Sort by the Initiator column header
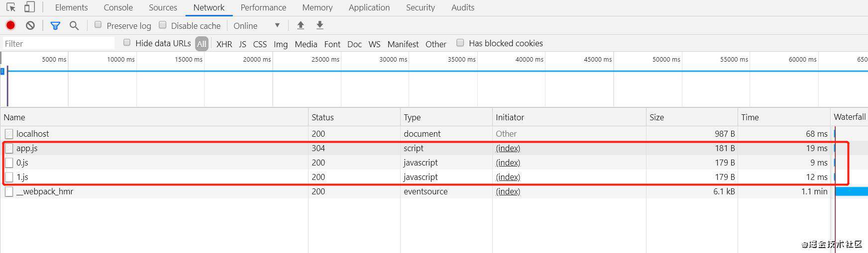The width and height of the screenshot is (868, 253). (569, 117)
